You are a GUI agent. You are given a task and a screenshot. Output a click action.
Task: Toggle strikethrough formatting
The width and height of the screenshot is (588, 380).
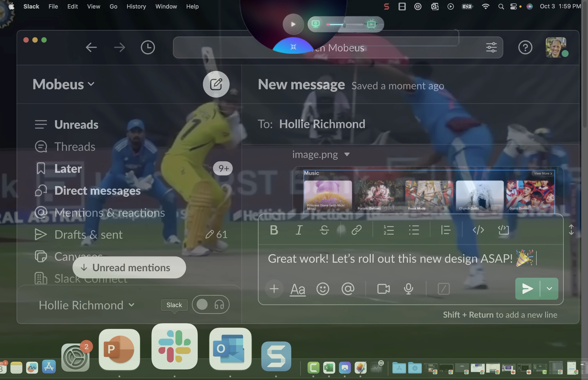point(324,230)
